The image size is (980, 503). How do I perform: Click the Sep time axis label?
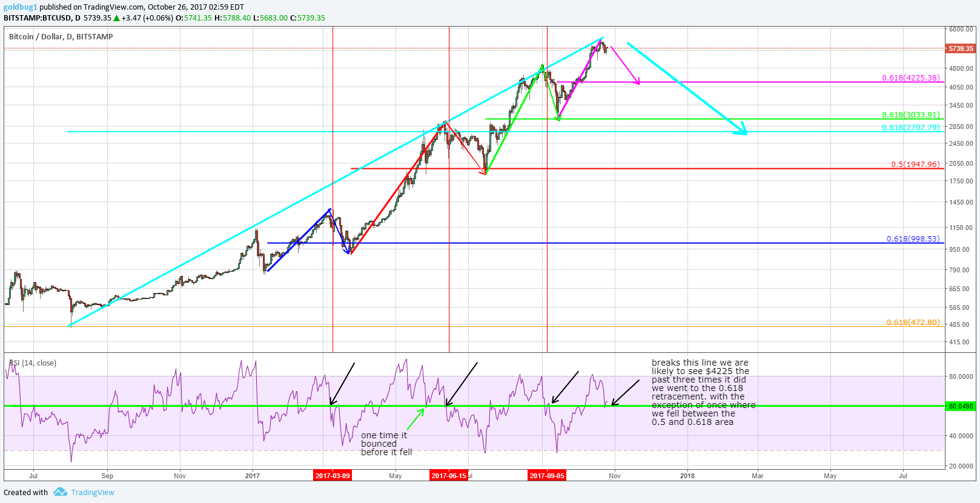click(x=107, y=476)
